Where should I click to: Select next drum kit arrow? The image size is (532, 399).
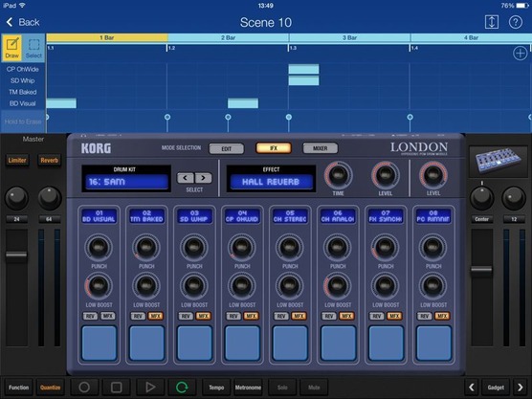[x=203, y=178]
